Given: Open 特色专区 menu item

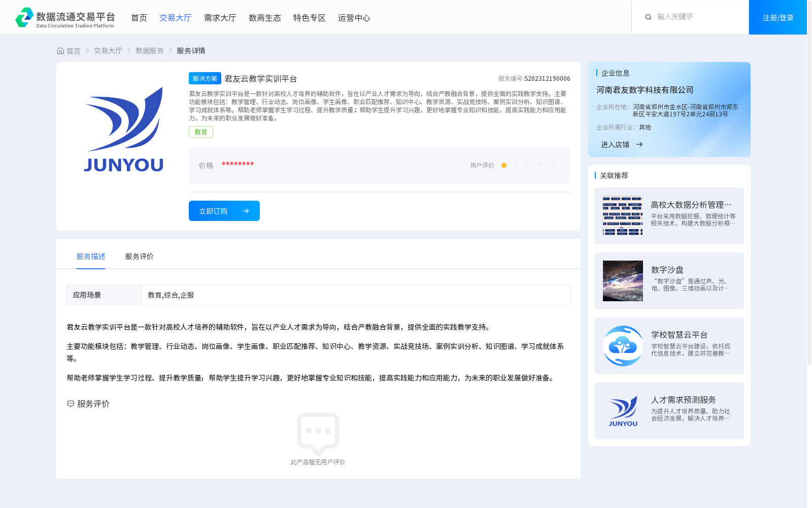Looking at the screenshot, I should point(310,18).
